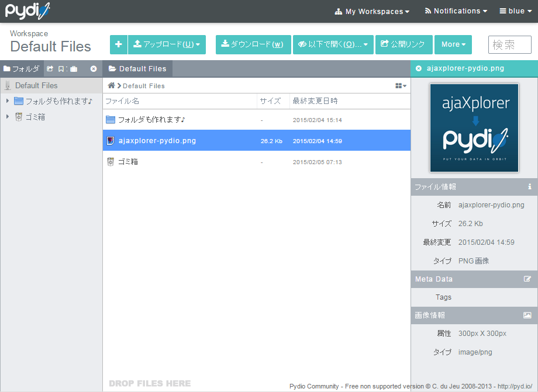
Task: Open the More dropdown menu
Action: 453,44
